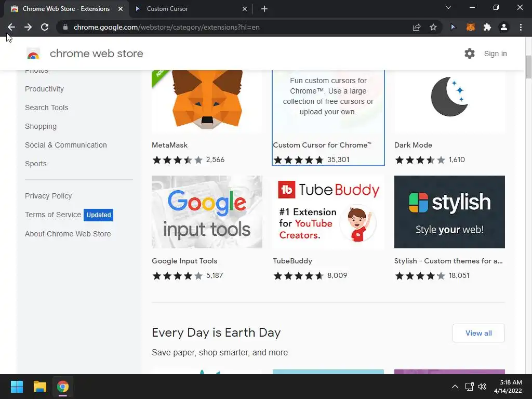Image resolution: width=532 pixels, height=399 pixels.
Task: Click the MetaMask extension title
Action: [x=170, y=145]
